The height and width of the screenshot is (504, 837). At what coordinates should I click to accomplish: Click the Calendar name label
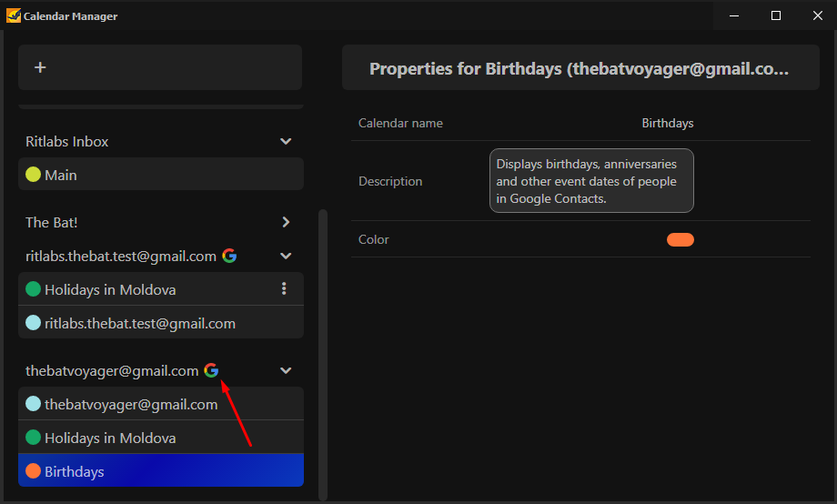pyautogui.click(x=400, y=123)
